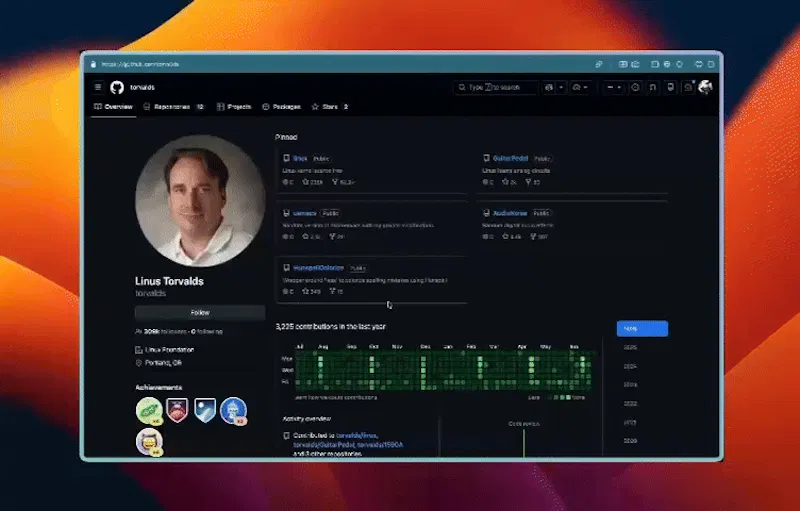This screenshot has height=511, width=800.
Task: Switch to the Repositories tab
Action: tap(174, 107)
